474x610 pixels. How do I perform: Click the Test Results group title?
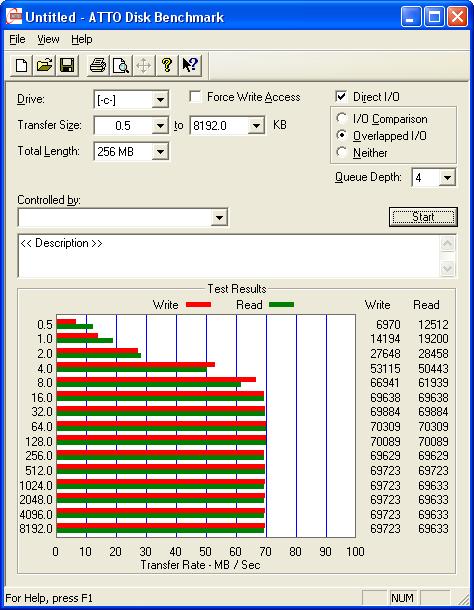[x=237, y=289]
